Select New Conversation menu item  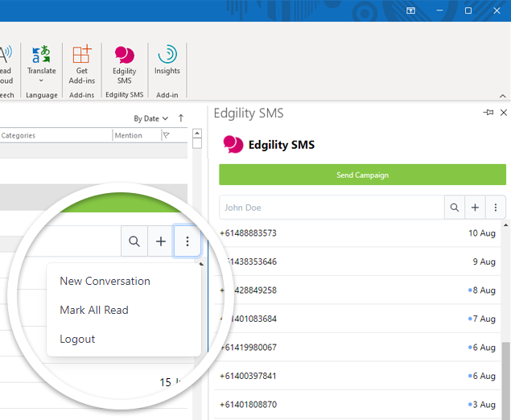point(105,281)
